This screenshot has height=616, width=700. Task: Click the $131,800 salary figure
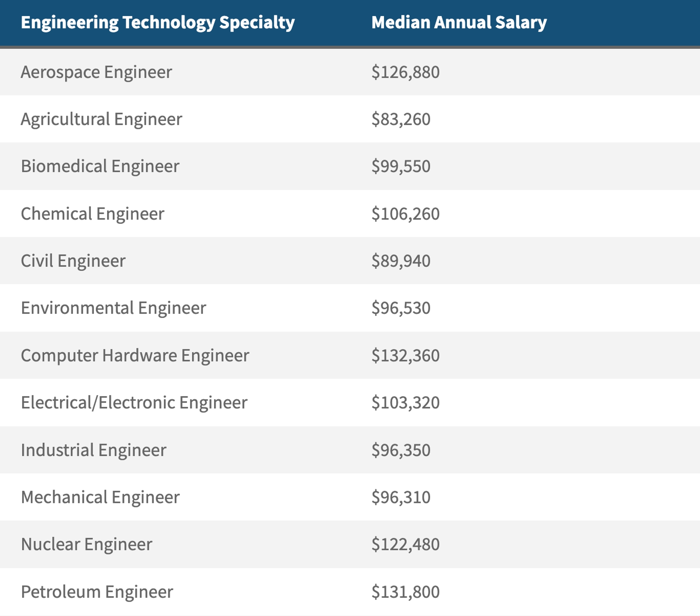405,592
